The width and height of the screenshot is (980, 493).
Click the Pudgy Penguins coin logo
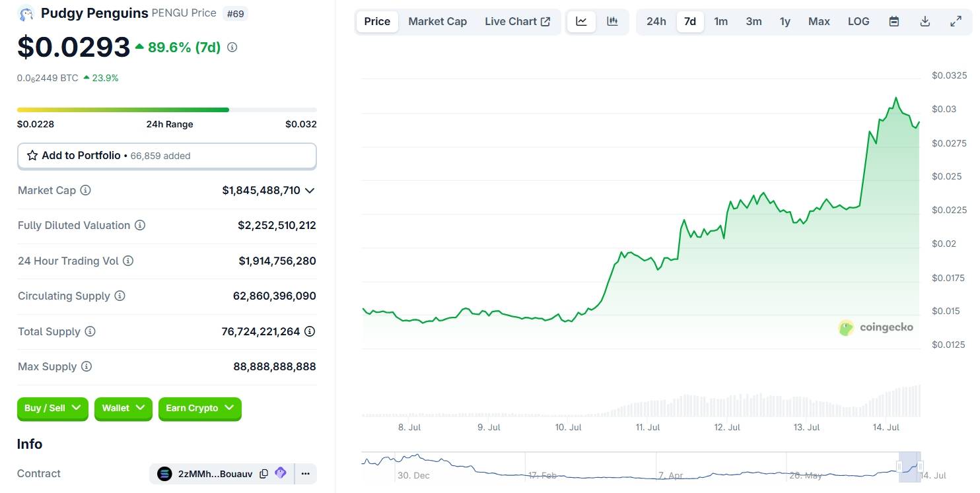[26, 13]
